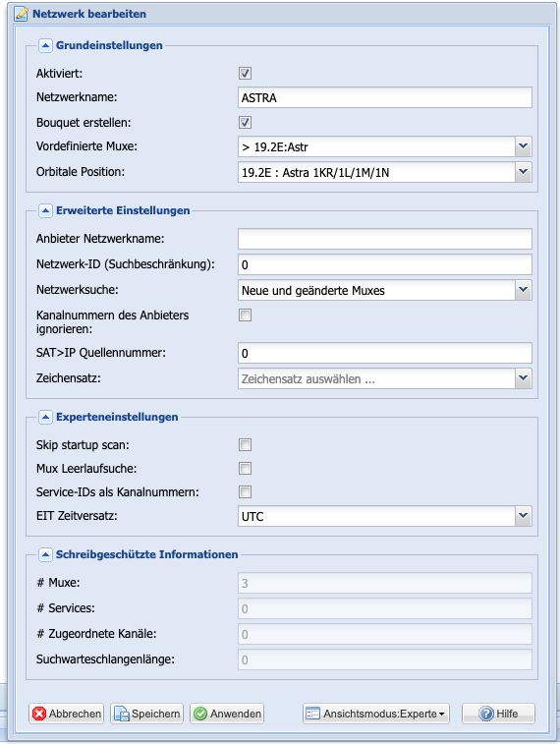Viewport: 560px width, 744px height.
Task: Click the Grundeinstellungen section title
Action: point(109,45)
